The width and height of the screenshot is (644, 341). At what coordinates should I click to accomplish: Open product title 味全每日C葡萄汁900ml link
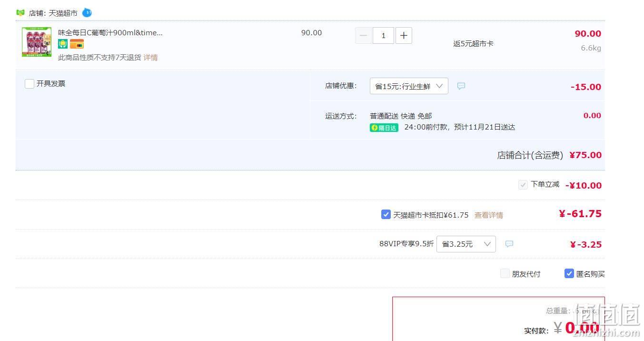[x=110, y=32]
